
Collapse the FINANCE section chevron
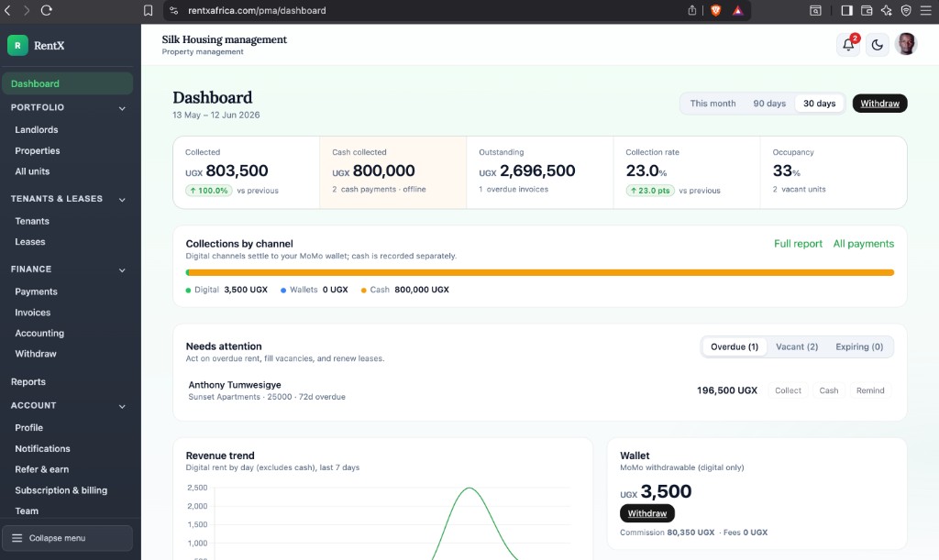click(x=122, y=269)
